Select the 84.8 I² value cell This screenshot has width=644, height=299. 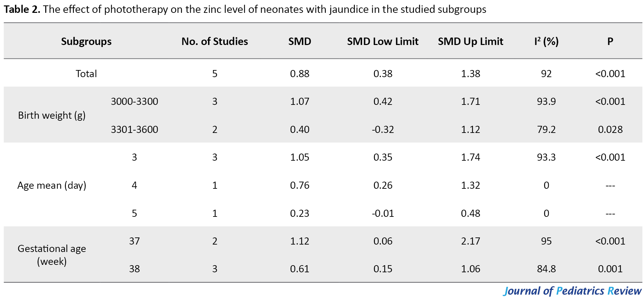pyautogui.click(x=546, y=269)
